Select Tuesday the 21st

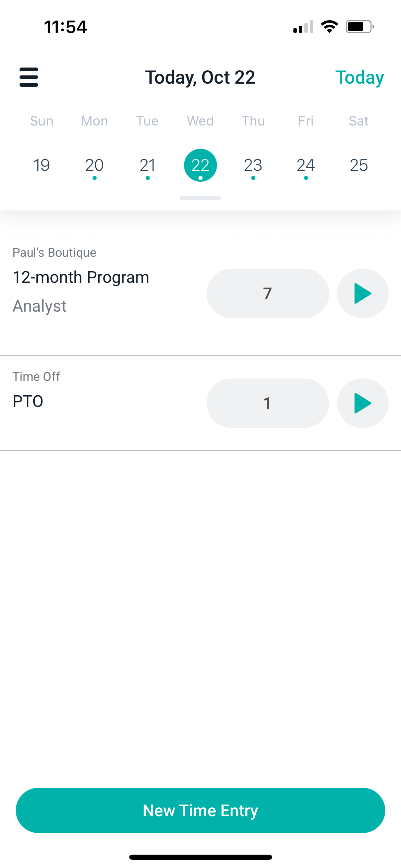(x=147, y=165)
